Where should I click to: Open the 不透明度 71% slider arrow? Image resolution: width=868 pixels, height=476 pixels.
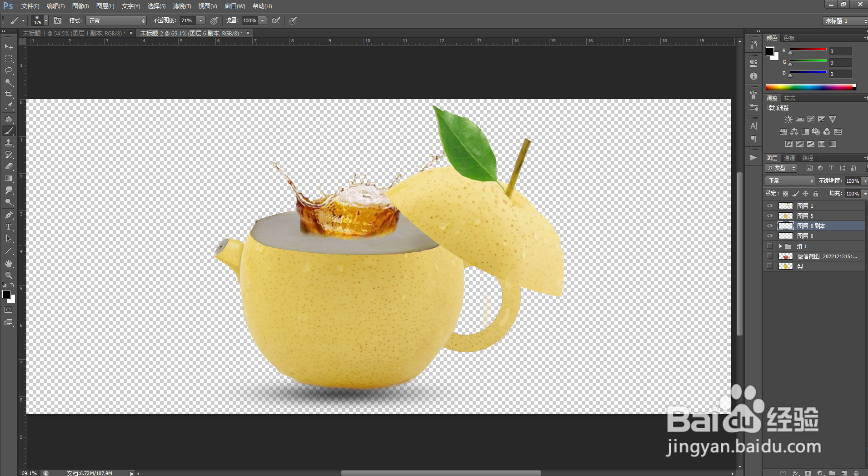pos(200,20)
